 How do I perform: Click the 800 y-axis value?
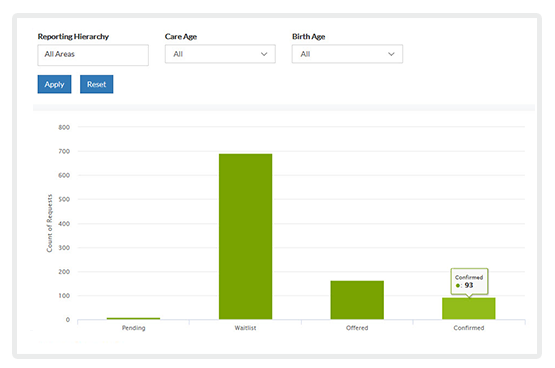tap(64, 127)
